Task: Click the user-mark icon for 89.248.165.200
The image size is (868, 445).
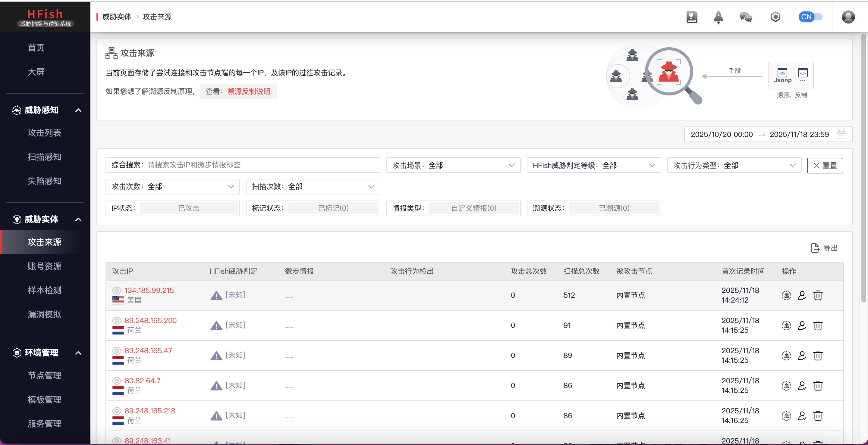Action: click(802, 325)
